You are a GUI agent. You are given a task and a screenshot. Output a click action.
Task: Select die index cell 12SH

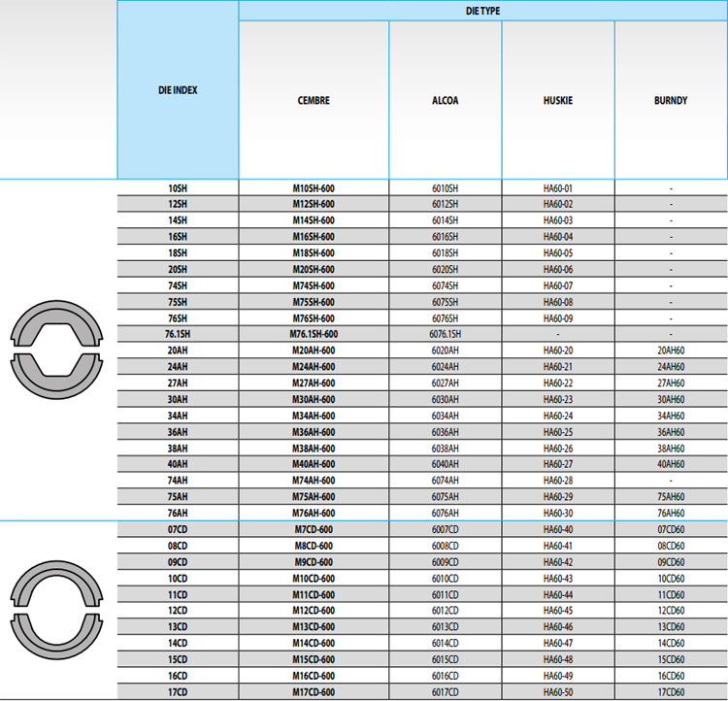pyautogui.click(x=178, y=204)
